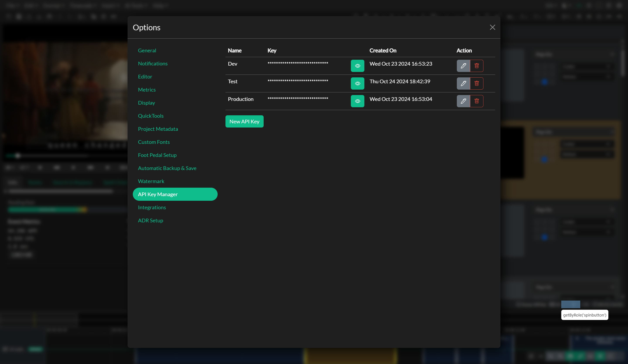Click the masked key value in the Production row
628x364 pixels.
coord(298,99)
